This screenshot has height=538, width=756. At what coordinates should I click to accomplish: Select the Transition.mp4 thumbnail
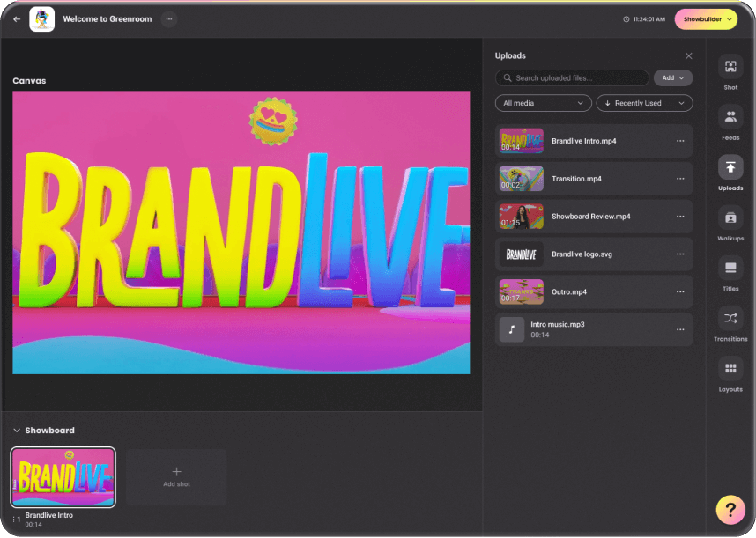[x=522, y=179]
